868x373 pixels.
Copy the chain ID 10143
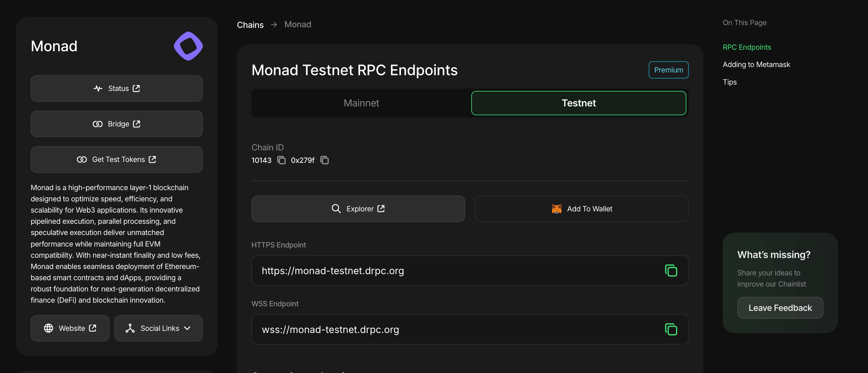pyautogui.click(x=282, y=161)
